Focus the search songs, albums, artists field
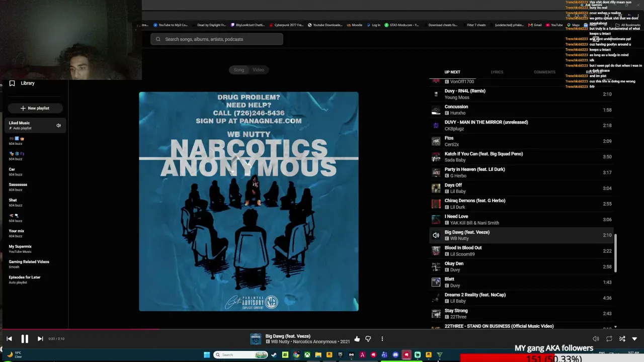Screen dimensions: 644x362 [x=217, y=39]
